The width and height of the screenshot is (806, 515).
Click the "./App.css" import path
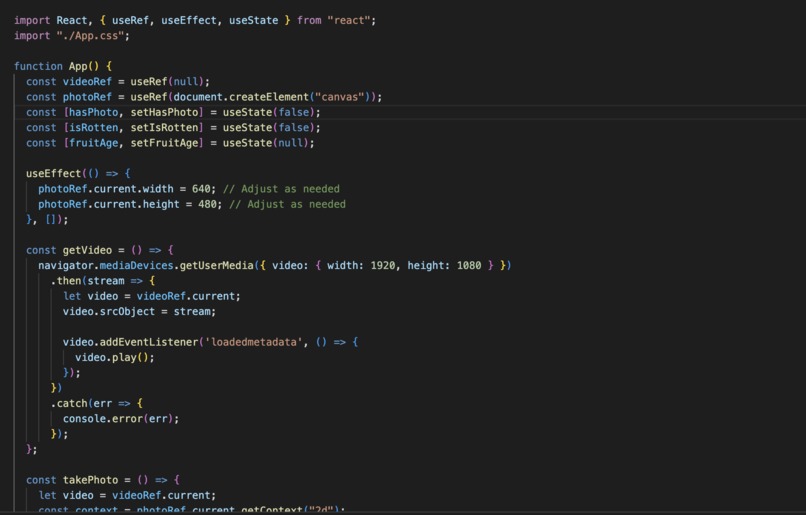tap(90, 36)
